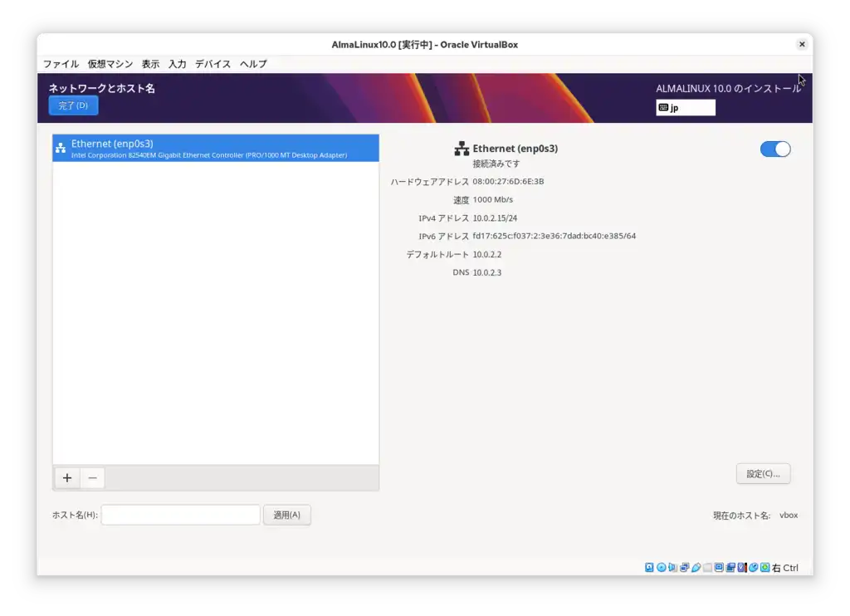Click the 完了 button to finish
The width and height of the screenshot is (850, 616).
click(x=73, y=105)
